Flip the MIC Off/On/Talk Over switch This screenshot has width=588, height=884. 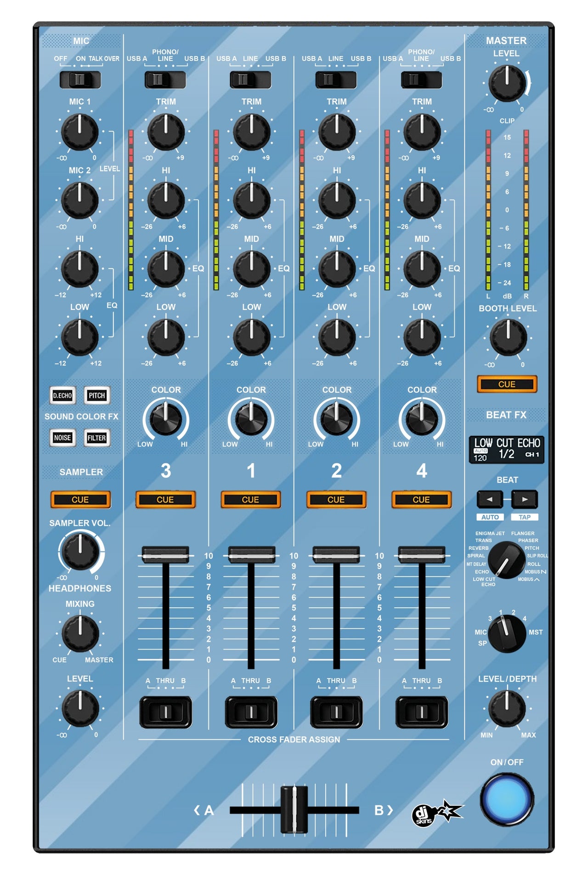point(80,80)
